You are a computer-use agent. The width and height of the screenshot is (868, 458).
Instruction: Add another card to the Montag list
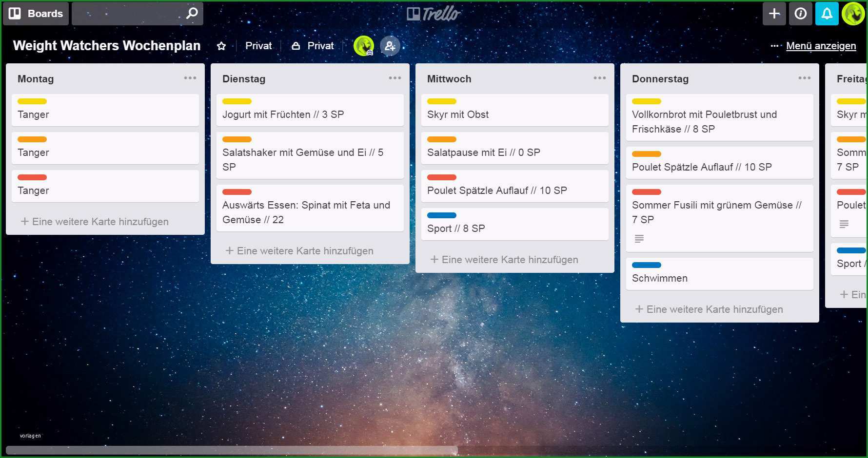[x=95, y=222]
